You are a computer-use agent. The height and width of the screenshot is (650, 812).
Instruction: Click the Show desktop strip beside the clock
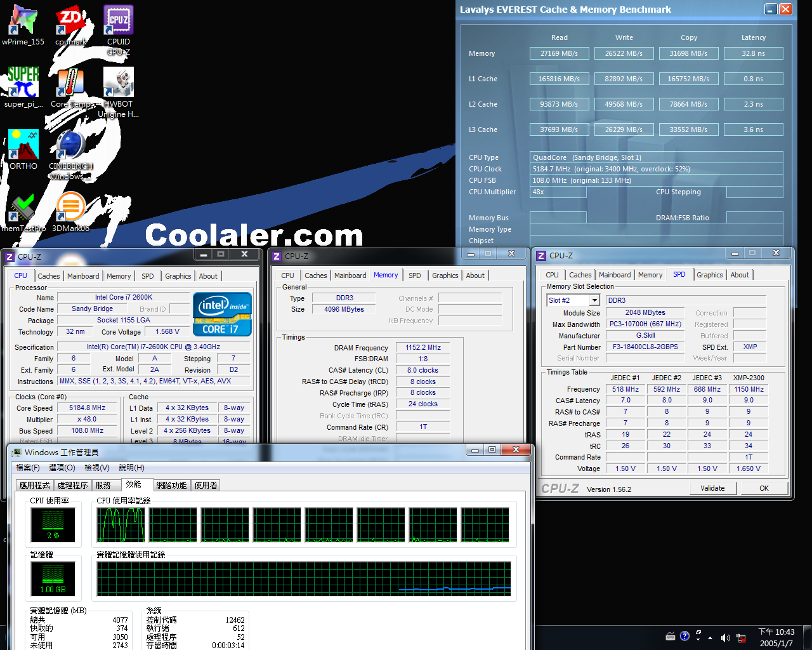[x=807, y=637]
